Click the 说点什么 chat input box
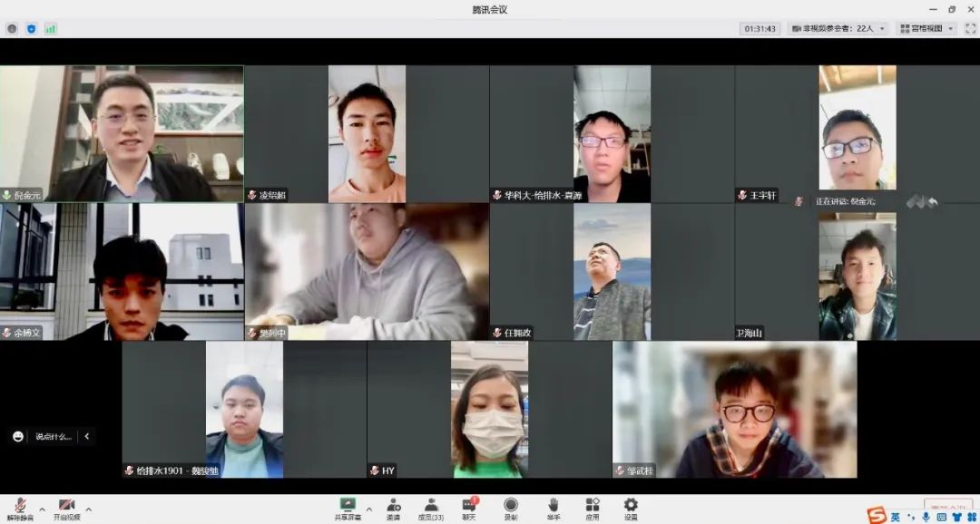 pyautogui.click(x=53, y=436)
